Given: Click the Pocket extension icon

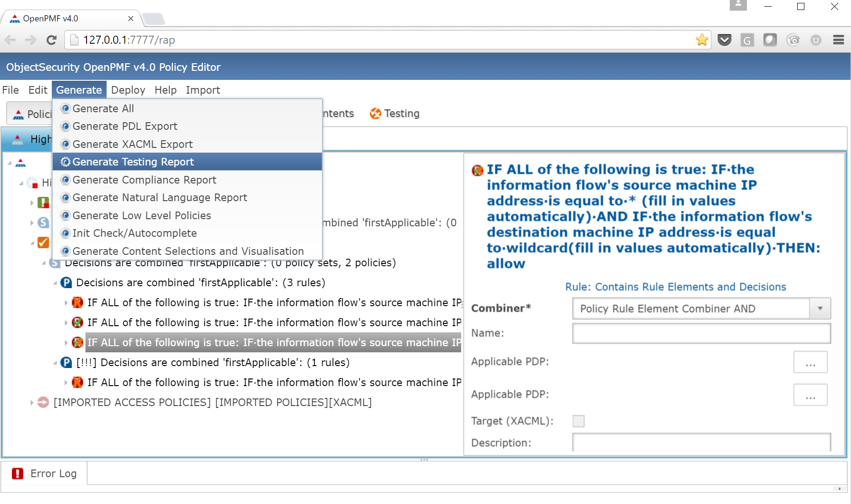Looking at the screenshot, I should 725,40.
